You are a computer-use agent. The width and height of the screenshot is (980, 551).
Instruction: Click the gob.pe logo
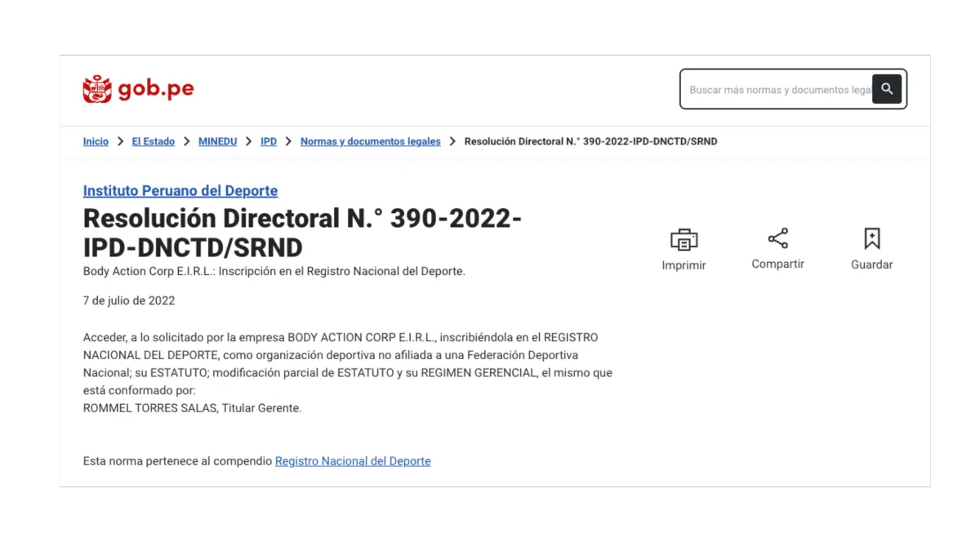coord(138,89)
